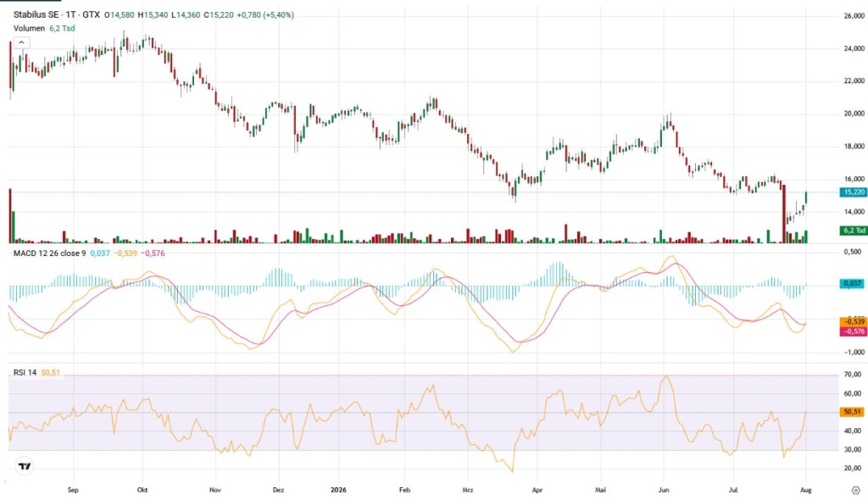Click the high value H15,340 in header
This screenshot has height=500, width=868.
pyautogui.click(x=153, y=15)
